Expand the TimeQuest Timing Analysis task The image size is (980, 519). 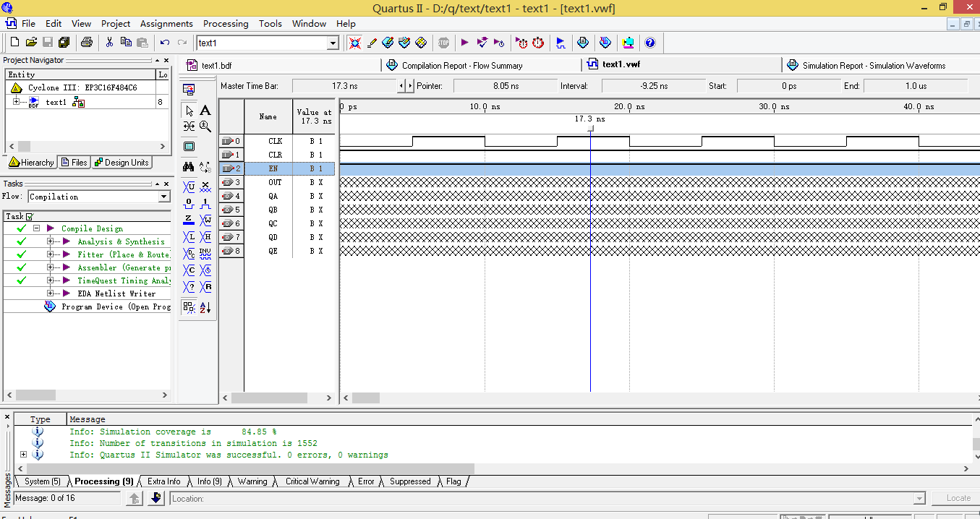coord(50,280)
